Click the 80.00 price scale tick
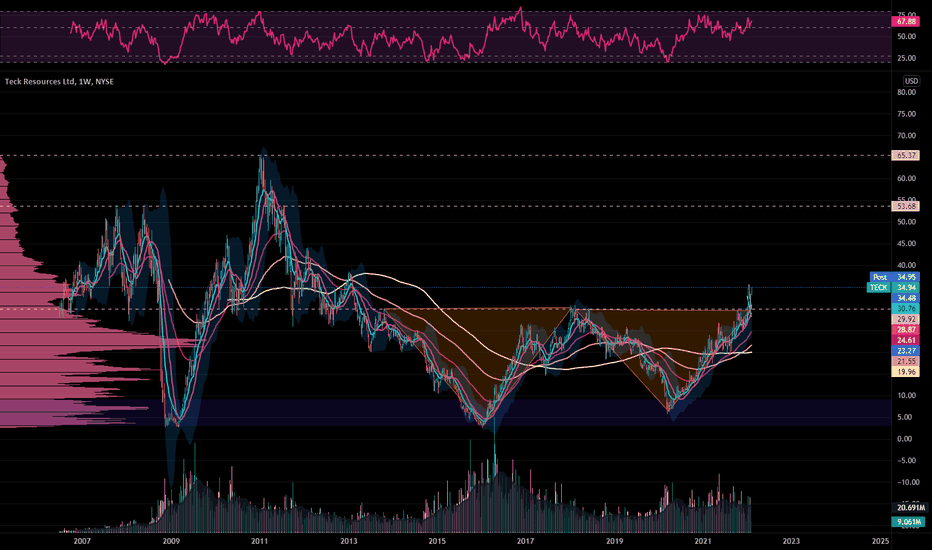The width and height of the screenshot is (932, 550). 906,92
